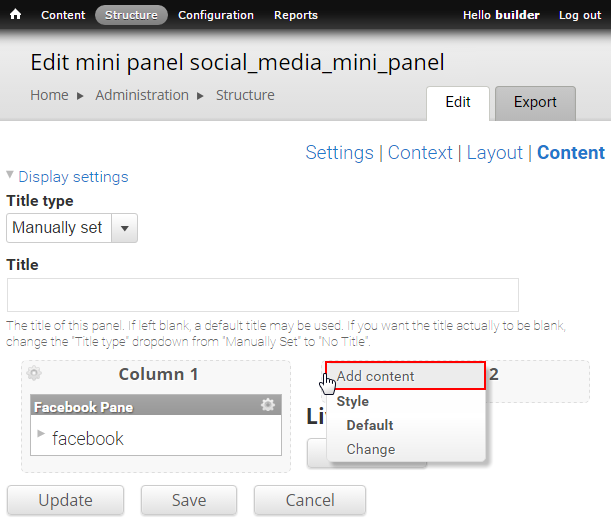Open the Context link
Viewport: 611px width, 532px height.
coord(420,152)
